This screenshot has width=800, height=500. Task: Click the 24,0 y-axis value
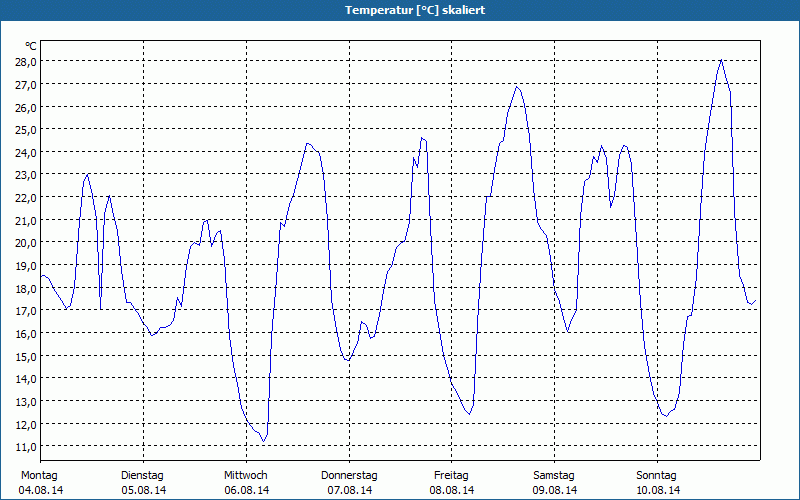[x=27, y=153]
